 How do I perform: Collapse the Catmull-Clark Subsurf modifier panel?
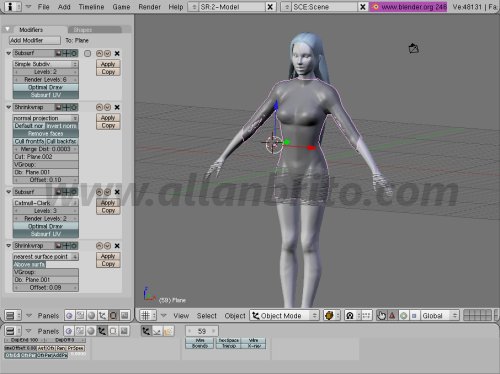tap(9, 192)
